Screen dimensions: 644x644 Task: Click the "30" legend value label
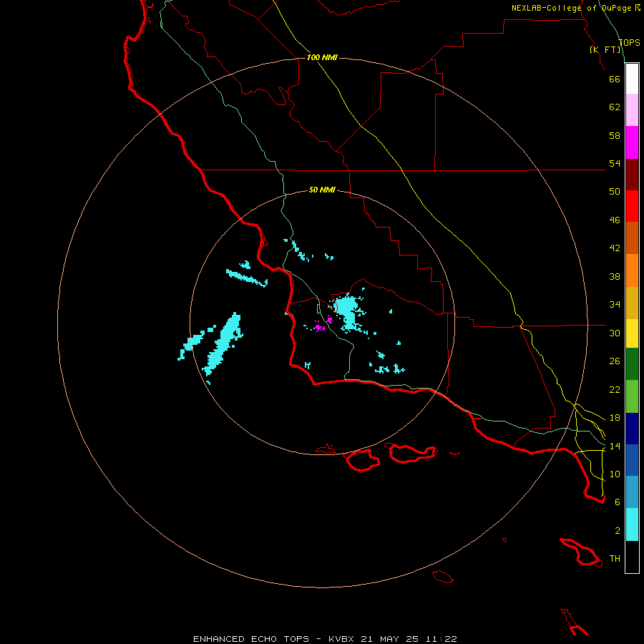(x=615, y=333)
